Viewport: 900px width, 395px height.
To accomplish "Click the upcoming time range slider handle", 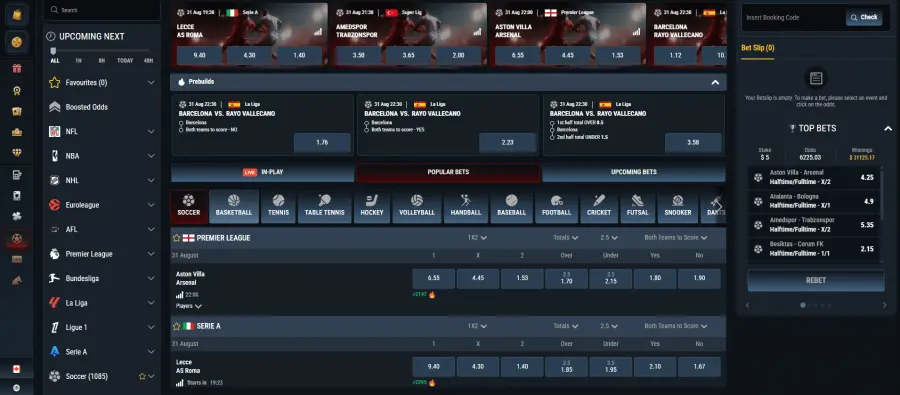I will coord(53,51).
